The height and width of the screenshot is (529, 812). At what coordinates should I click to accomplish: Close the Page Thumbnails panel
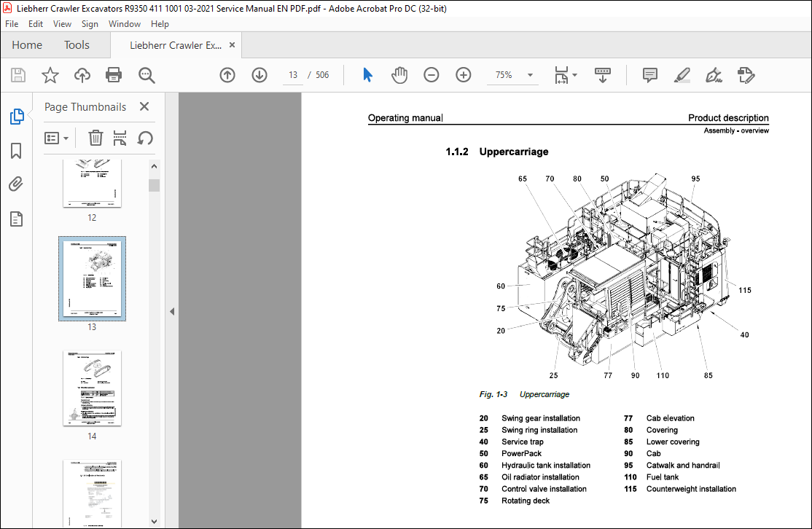(x=144, y=106)
